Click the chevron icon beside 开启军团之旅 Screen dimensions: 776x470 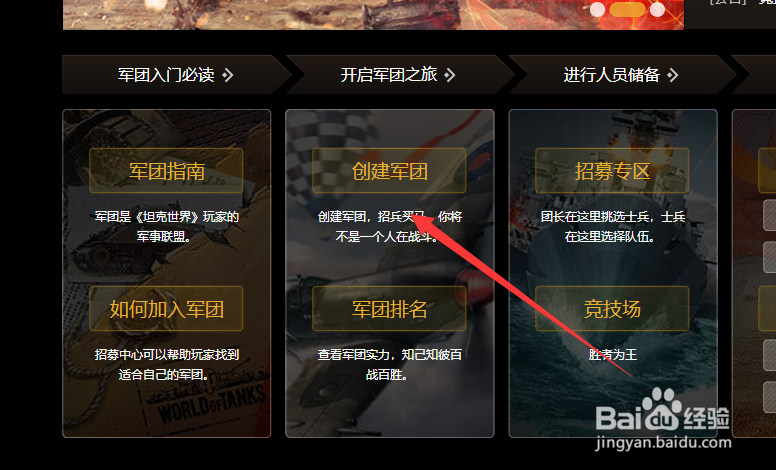coord(449,75)
